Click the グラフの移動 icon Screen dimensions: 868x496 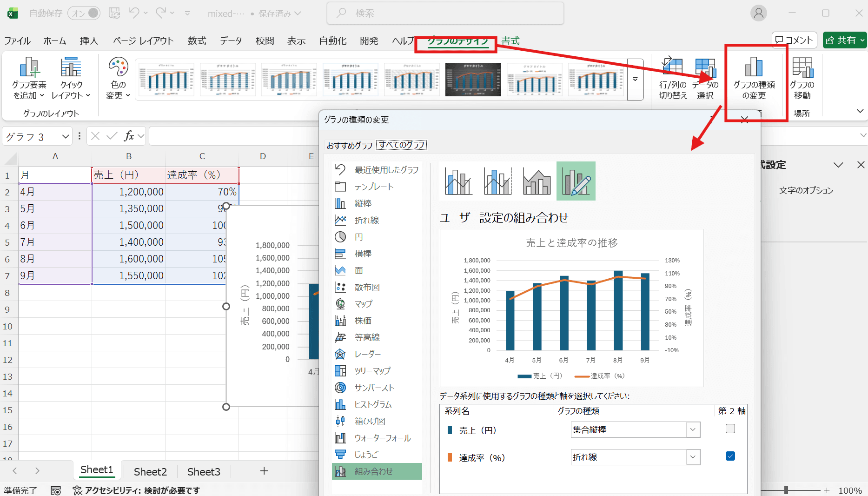point(802,68)
